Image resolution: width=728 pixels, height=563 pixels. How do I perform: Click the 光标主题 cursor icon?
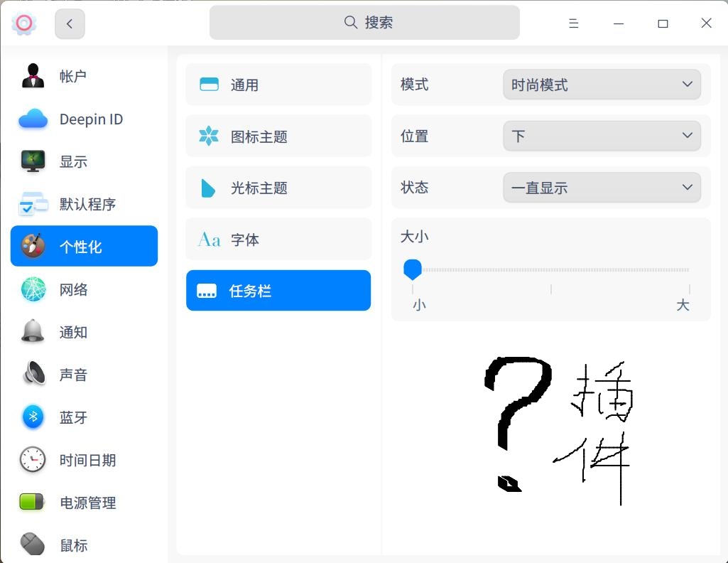point(207,188)
